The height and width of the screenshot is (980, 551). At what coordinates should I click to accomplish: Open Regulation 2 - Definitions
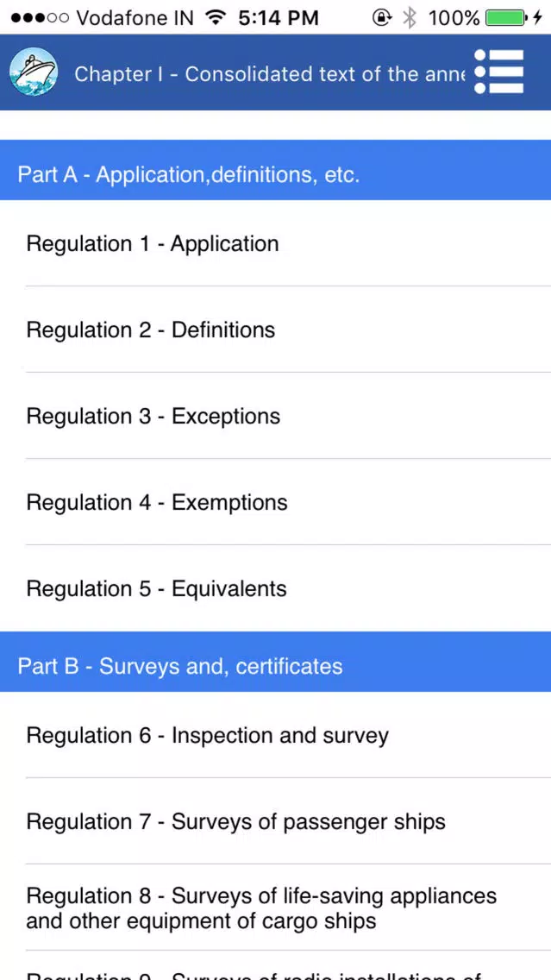[276, 330]
